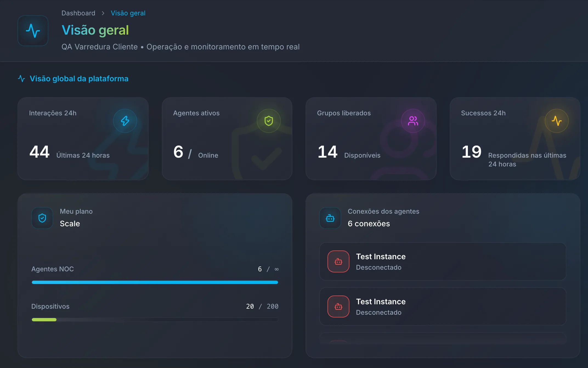Screen dimensions: 588x368
Task: Click the Visão geral page title
Action: click(x=95, y=30)
